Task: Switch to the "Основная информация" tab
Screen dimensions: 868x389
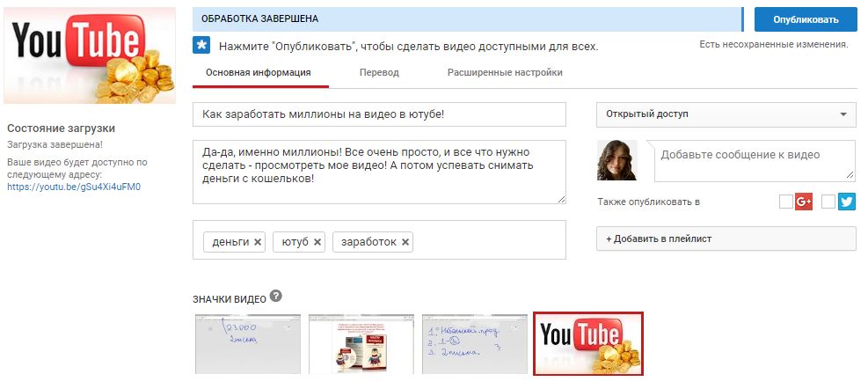Action: tap(258, 72)
